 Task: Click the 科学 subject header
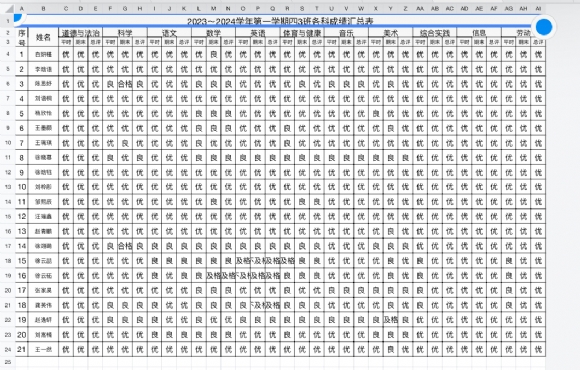tap(125, 33)
